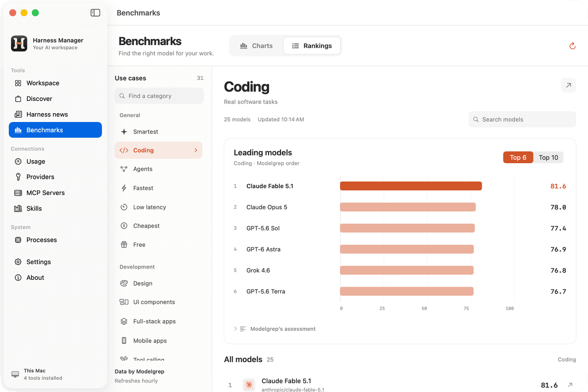Select the Coding category row

[158, 150]
